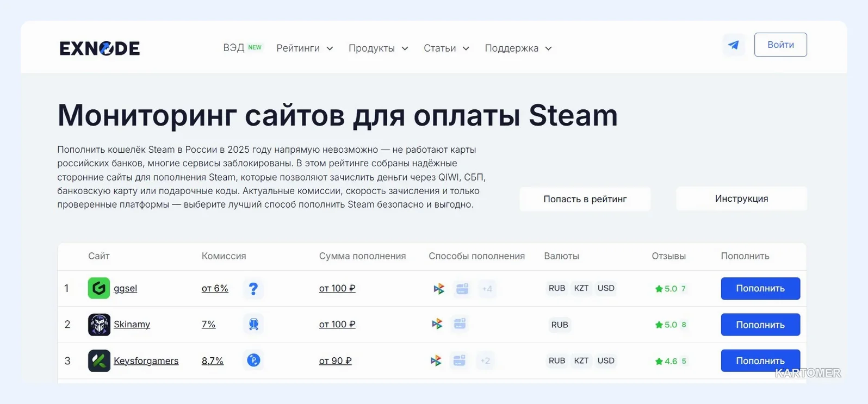Click the SBP payment icon in Keysforgamers row

(436, 361)
